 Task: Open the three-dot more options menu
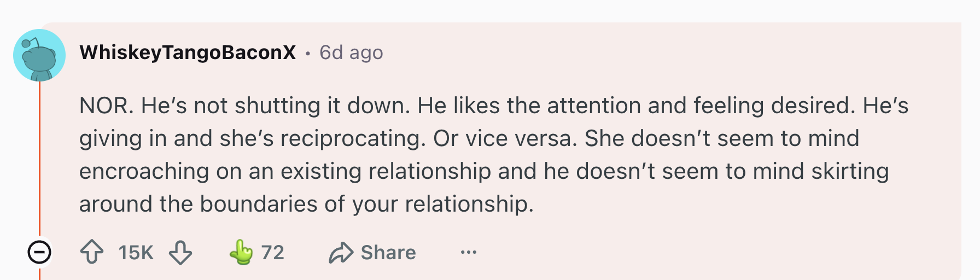coord(469,252)
